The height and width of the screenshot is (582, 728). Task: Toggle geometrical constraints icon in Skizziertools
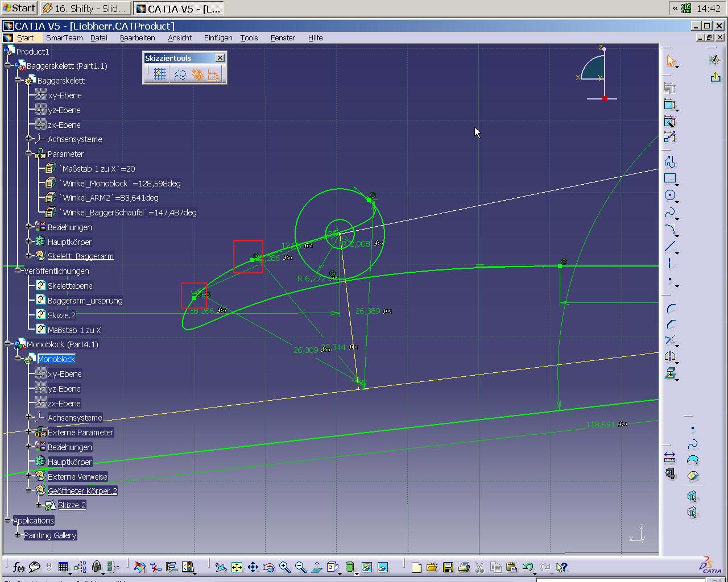[197, 74]
